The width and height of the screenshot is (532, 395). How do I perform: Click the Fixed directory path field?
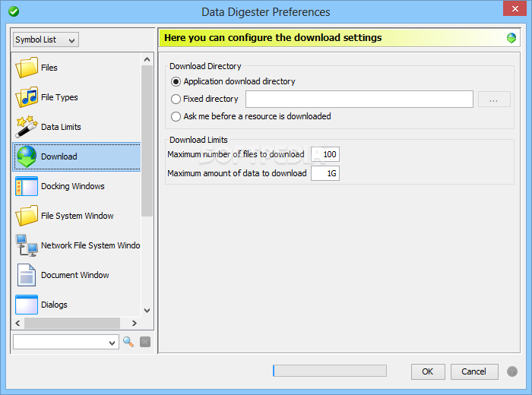359,99
